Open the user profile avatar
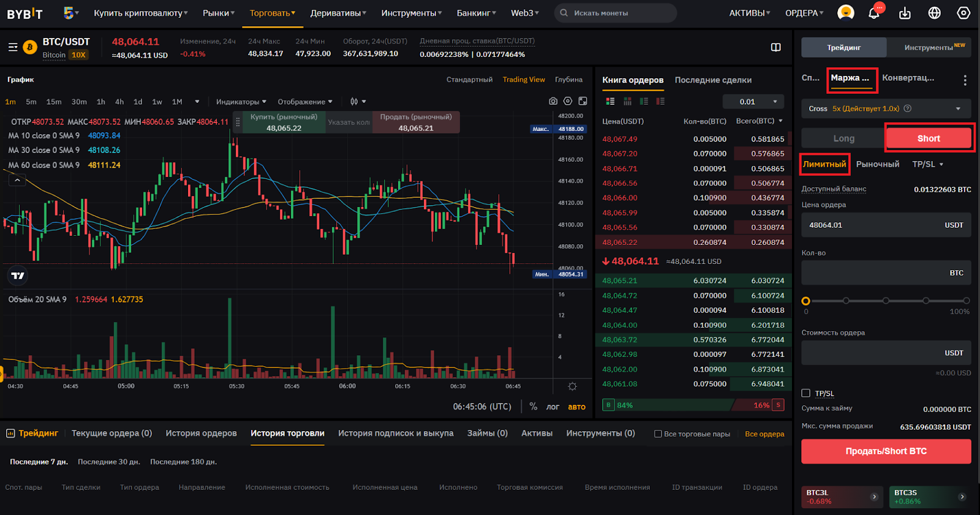The image size is (980, 515). tap(845, 13)
